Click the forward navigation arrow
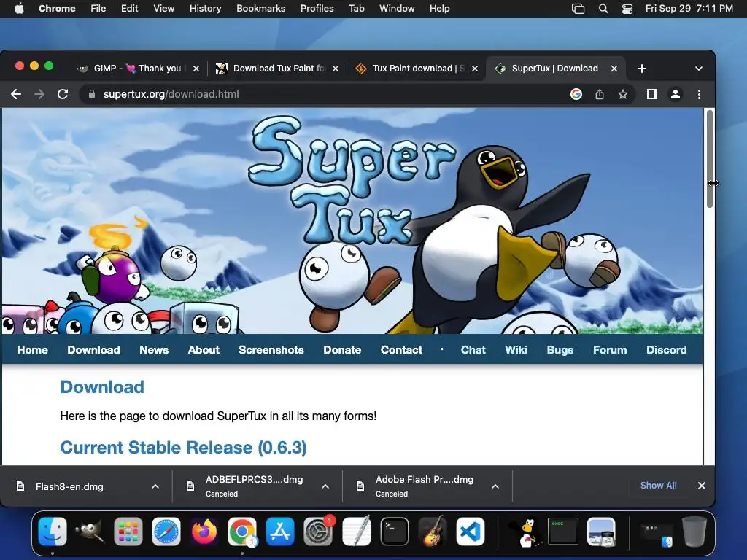 (x=39, y=94)
